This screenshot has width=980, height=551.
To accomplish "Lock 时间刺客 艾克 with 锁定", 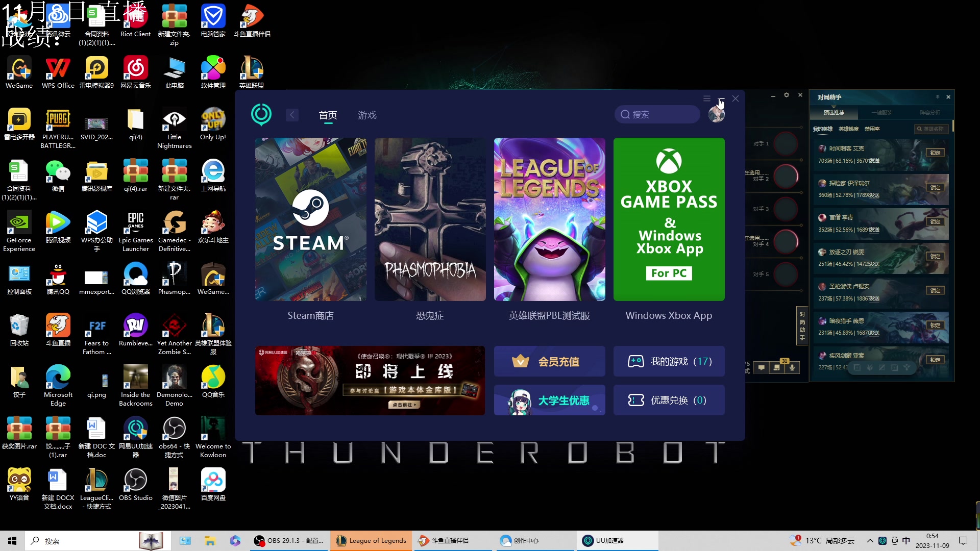I will coord(935,153).
